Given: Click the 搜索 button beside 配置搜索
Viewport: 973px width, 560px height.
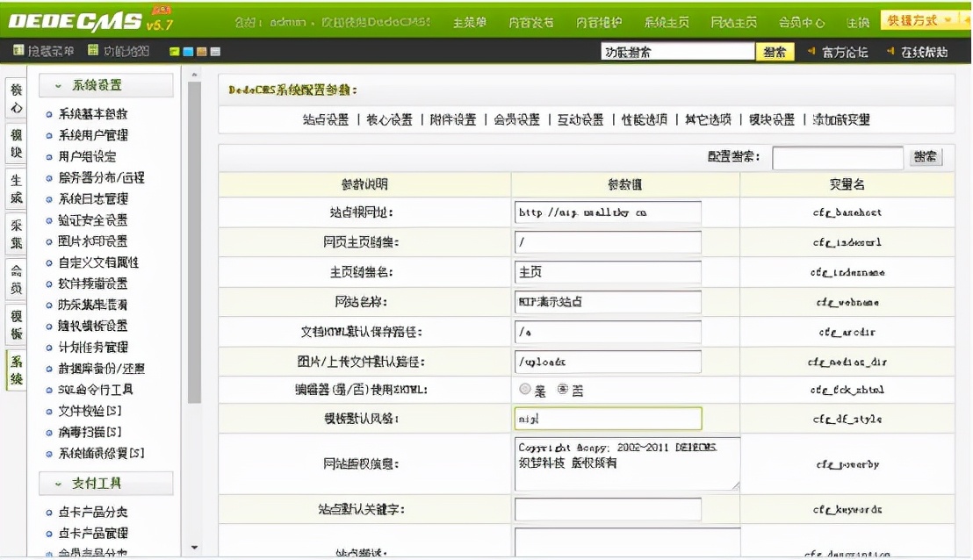Looking at the screenshot, I should tap(926, 157).
